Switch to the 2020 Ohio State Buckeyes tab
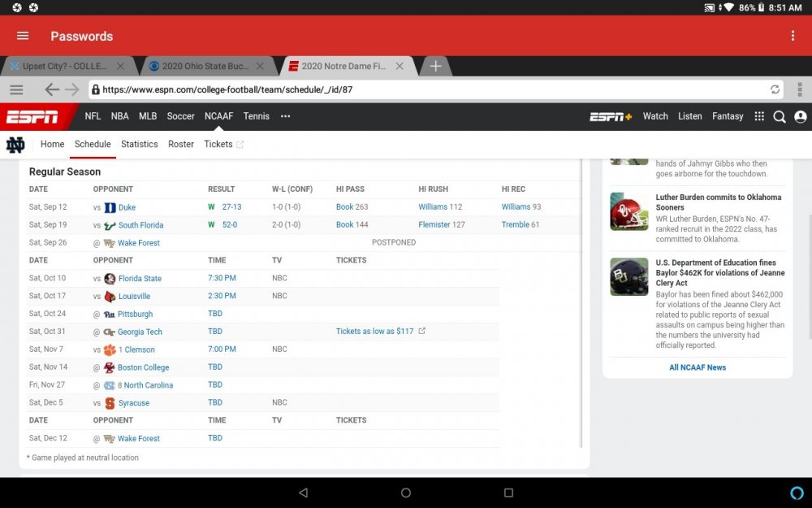This screenshot has width=812, height=508. tap(205, 67)
